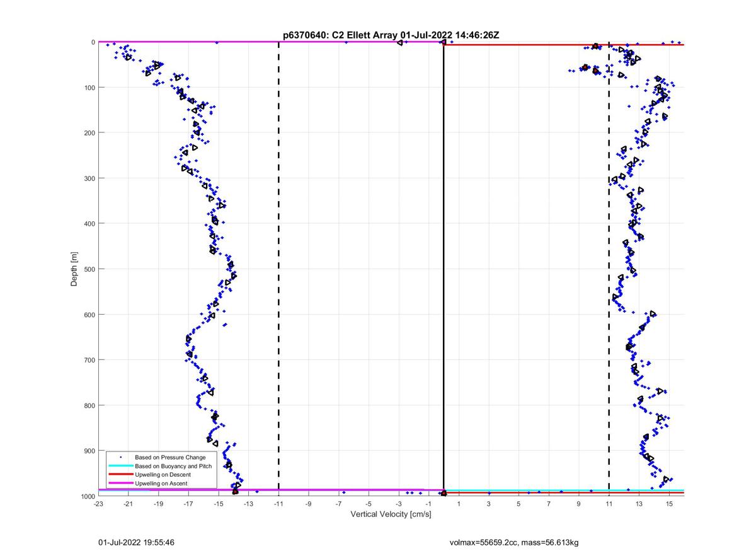The image size is (756, 558).
Task: Click the cyan line sample in legend
Action: (120, 466)
